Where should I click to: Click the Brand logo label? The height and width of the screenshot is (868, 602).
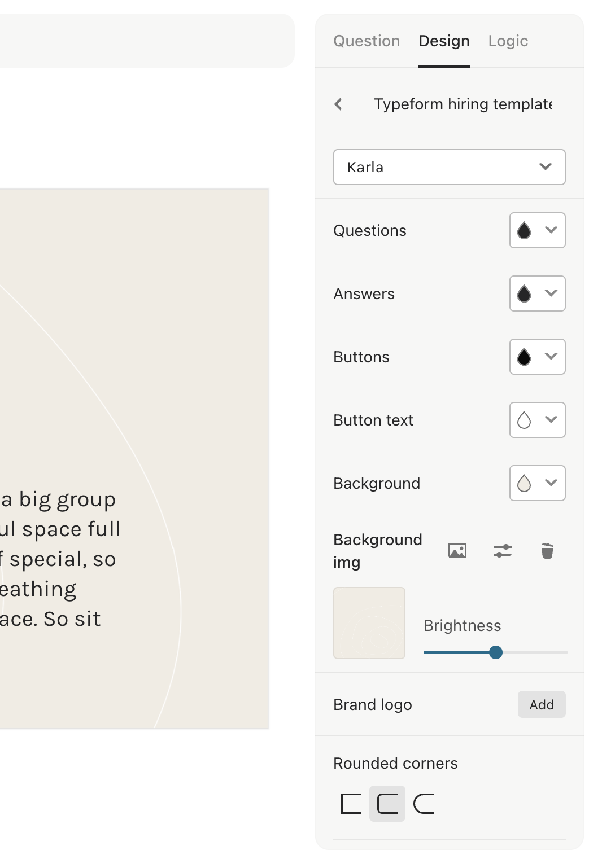(373, 705)
